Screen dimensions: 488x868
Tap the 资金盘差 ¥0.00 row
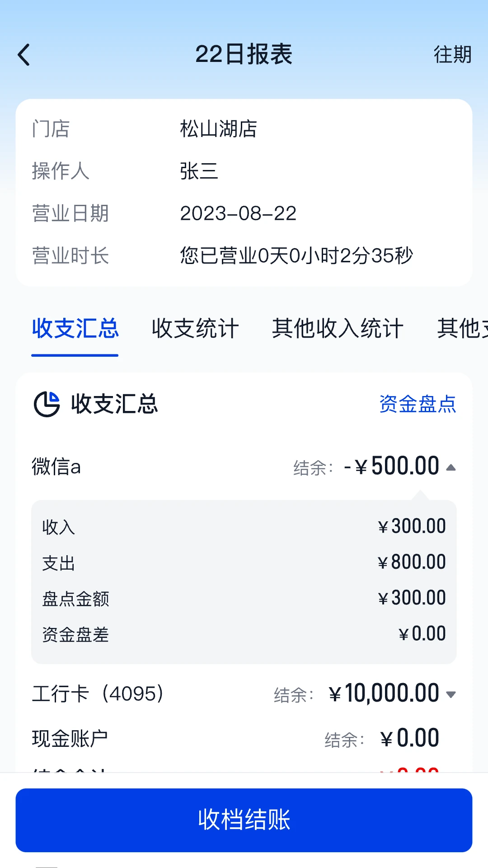[244, 634]
